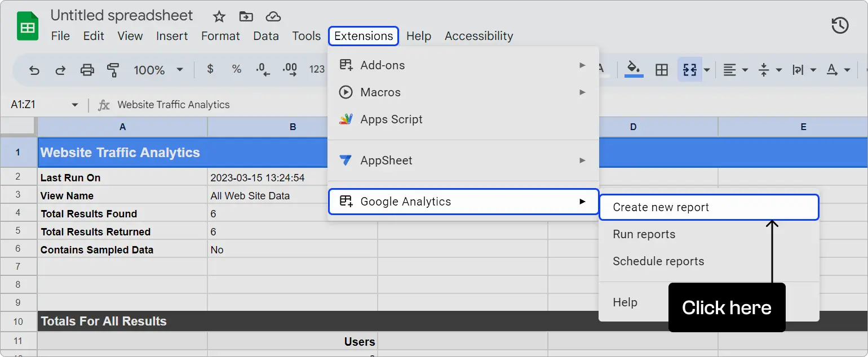
Task: Open the horizontal alignment dropdown
Action: (x=733, y=70)
